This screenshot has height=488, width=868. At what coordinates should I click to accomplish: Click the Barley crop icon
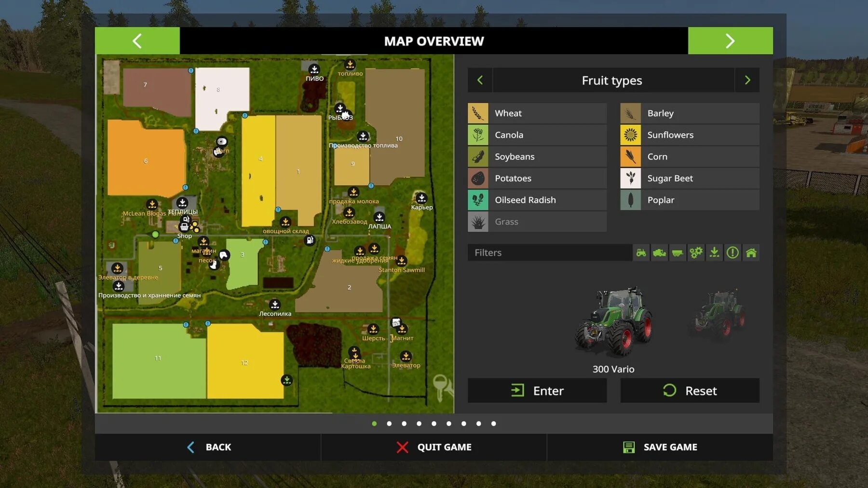pyautogui.click(x=630, y=113)
